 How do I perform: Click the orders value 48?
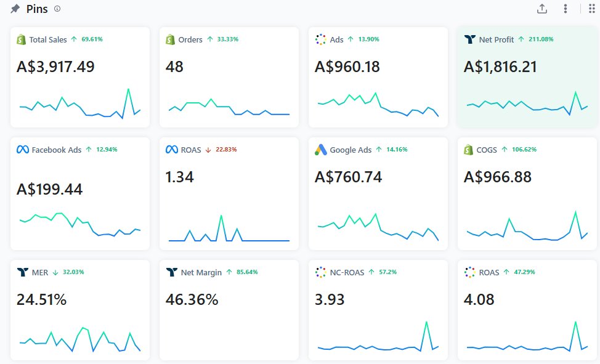pos(174,67)
